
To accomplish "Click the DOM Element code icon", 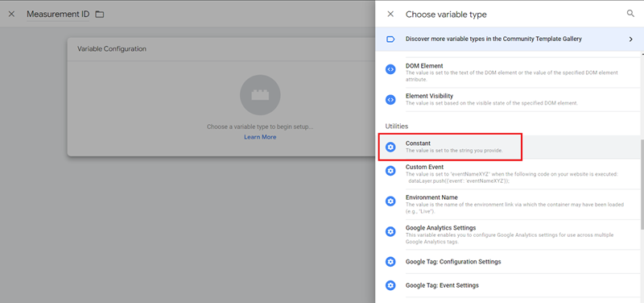I will 390,69.
